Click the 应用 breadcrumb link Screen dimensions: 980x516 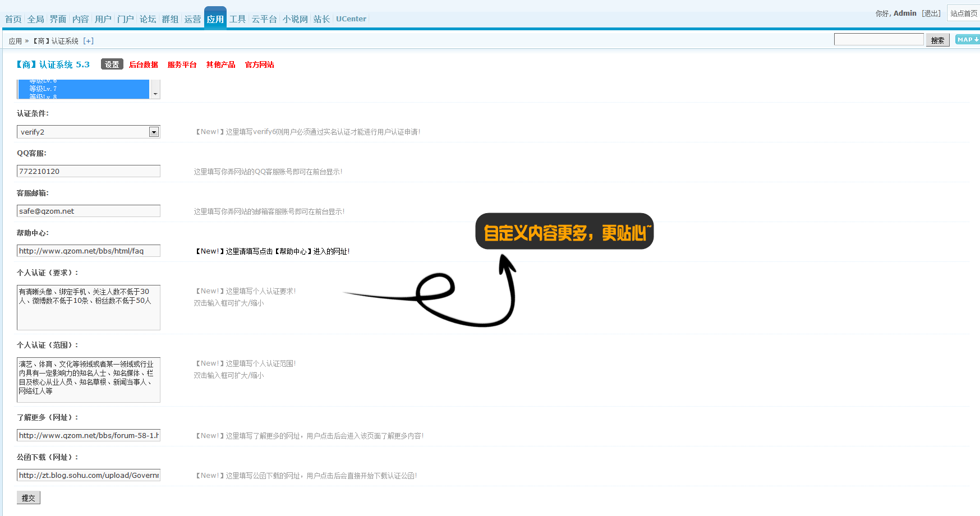15,41
